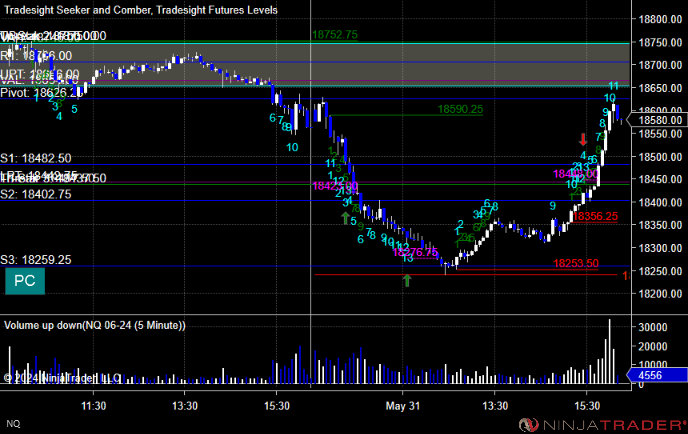Select the magenta 18276.75 label

tap(415, 252)
